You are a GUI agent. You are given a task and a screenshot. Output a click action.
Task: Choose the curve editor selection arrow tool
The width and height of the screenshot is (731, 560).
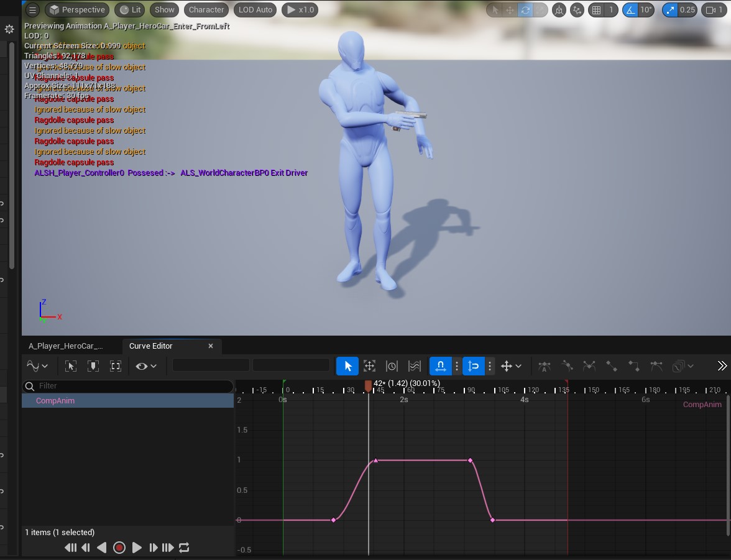tap(347, 366)
